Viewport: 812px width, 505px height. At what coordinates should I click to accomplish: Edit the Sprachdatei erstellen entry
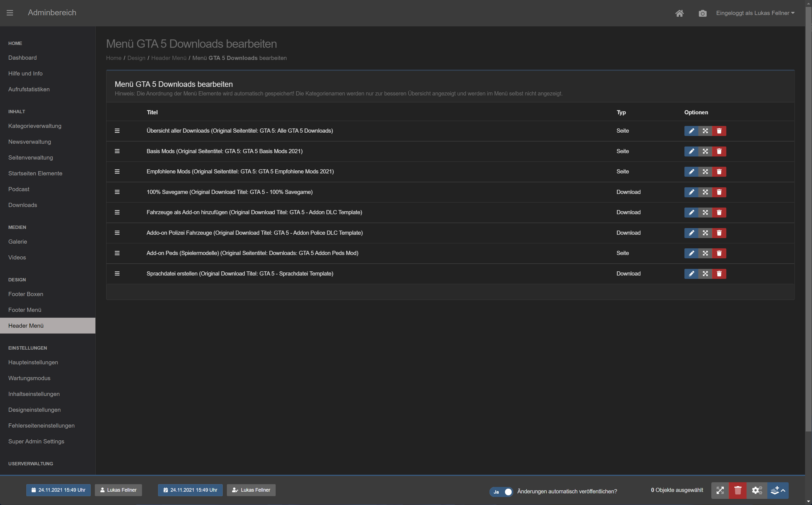pos(691,274)
